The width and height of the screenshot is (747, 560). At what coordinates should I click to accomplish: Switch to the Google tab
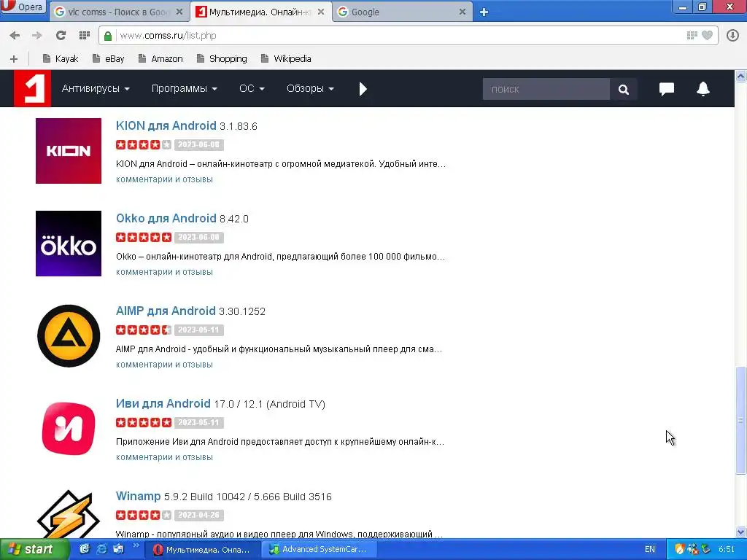click(x=403, y=12)
